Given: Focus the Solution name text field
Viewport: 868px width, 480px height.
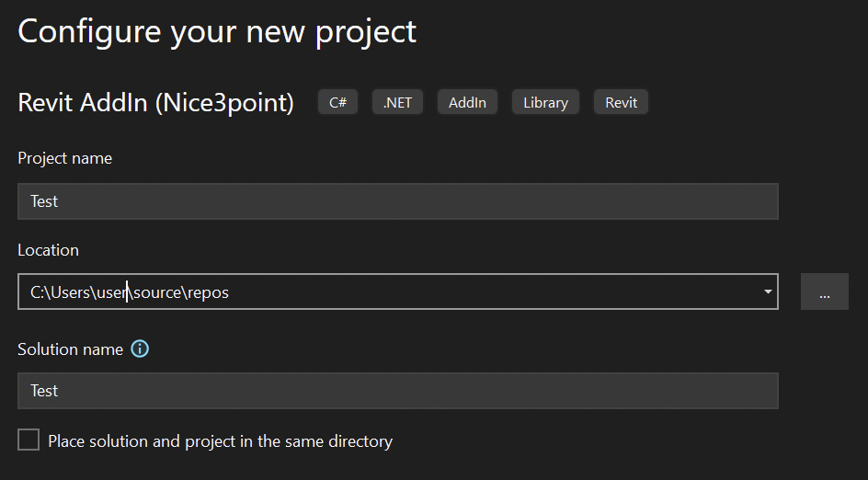Looking at the screenshot, I should point(397,391).
